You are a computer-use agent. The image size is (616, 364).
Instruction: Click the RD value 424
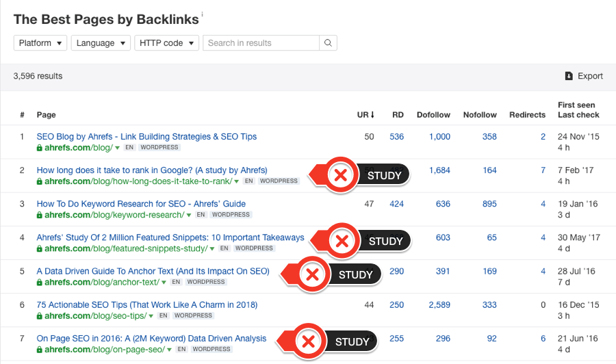(x=396, y=204)
